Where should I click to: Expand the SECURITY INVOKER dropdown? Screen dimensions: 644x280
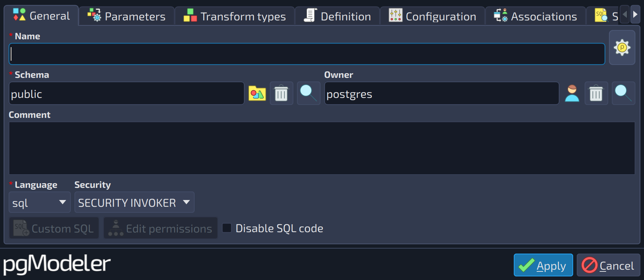[x=134, y=202]
